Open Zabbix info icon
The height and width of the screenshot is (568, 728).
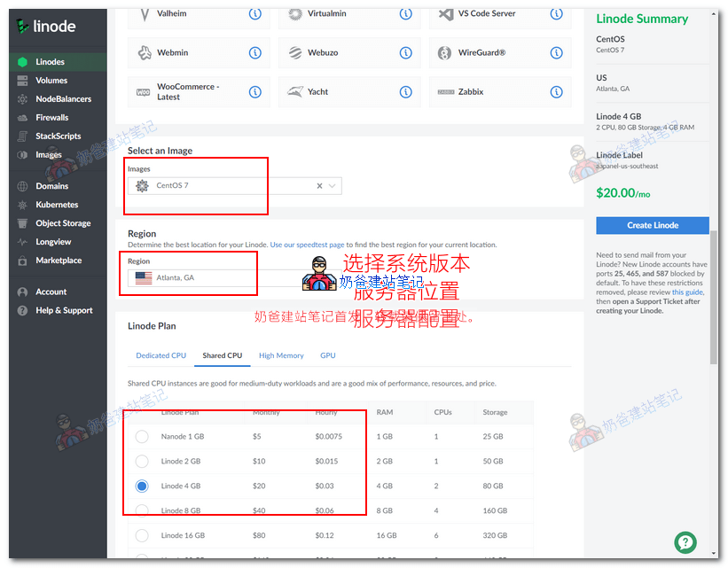pyautogui.click(x=556, y=92)
